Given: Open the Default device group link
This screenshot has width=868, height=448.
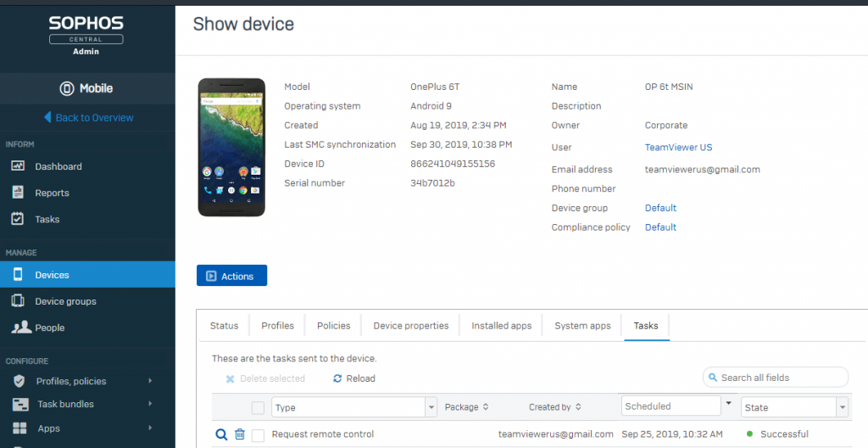Looking at the screenshot, I should tap(660, 208).
